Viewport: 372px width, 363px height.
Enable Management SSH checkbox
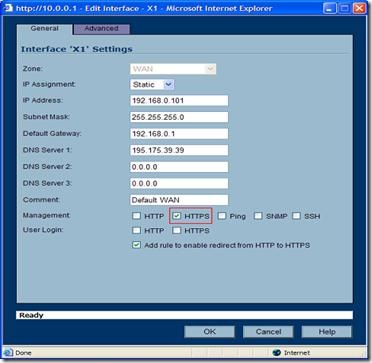pyautogui.click(x=297, y=216)
